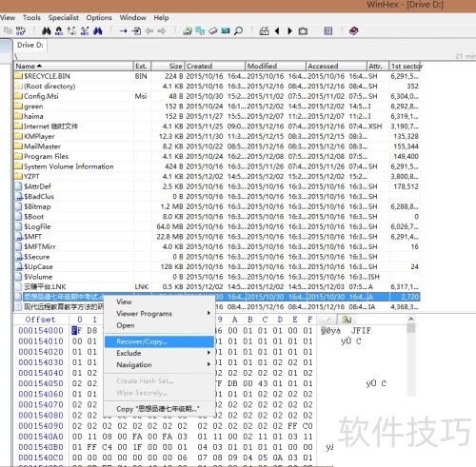Select the Program Files folder row
The width and height of the screenshot is (476, 467).
point(217,156)
